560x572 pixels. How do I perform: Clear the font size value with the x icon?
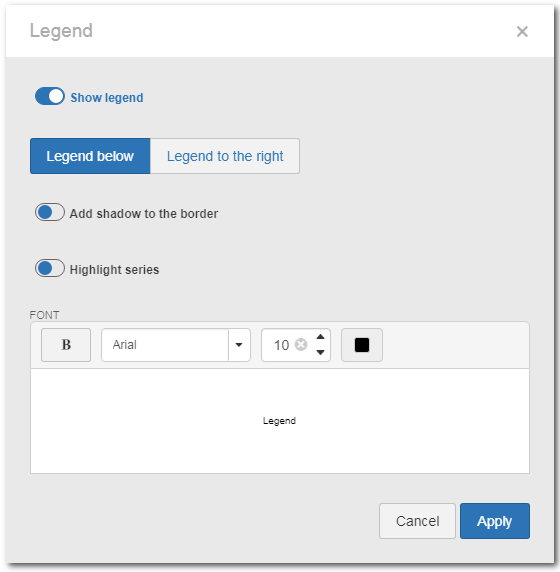[301, 345]
